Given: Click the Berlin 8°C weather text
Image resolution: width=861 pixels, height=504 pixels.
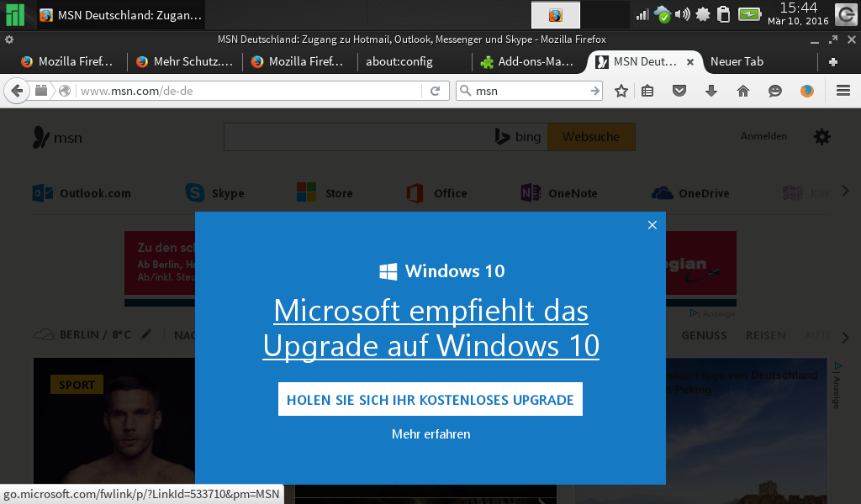Looking at the screenshot, I should (x=96, y=334).
